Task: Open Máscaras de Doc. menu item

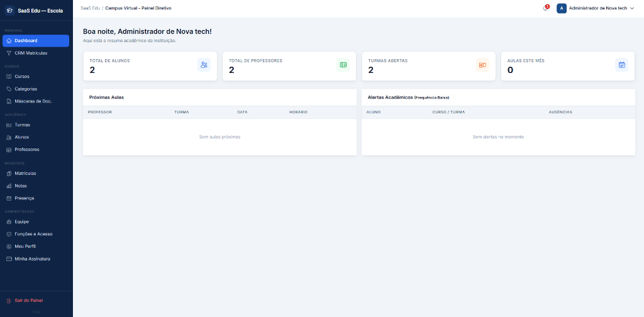Action: (33, 101)
